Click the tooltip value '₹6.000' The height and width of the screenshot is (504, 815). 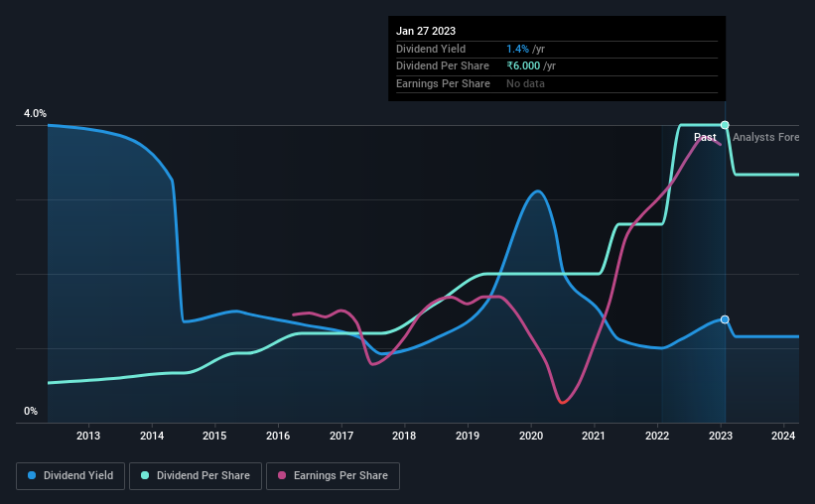[523, 66]
